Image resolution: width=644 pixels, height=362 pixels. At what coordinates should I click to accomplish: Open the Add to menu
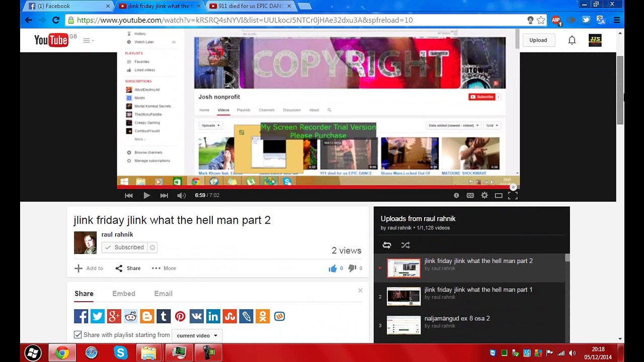[89, 268]
